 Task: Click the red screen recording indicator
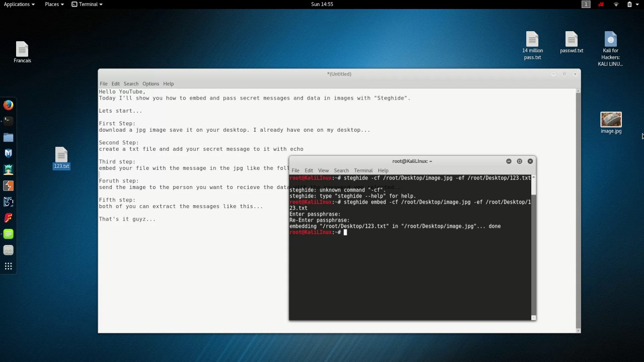click(601, 4)
